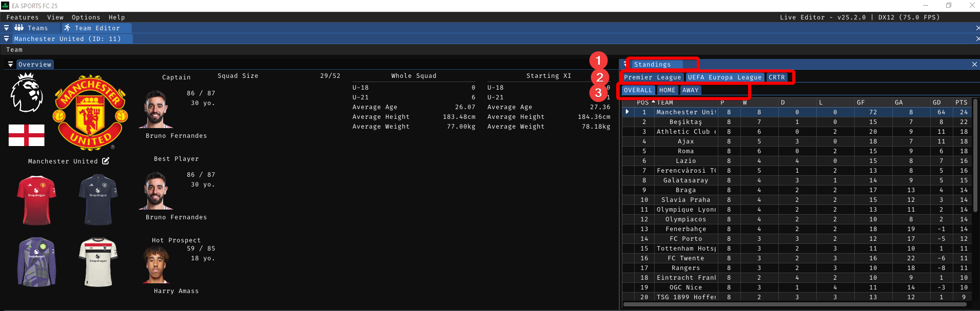Select the red home kit thumbnail
Screen dimensions: 980x311
click(36, 200)
